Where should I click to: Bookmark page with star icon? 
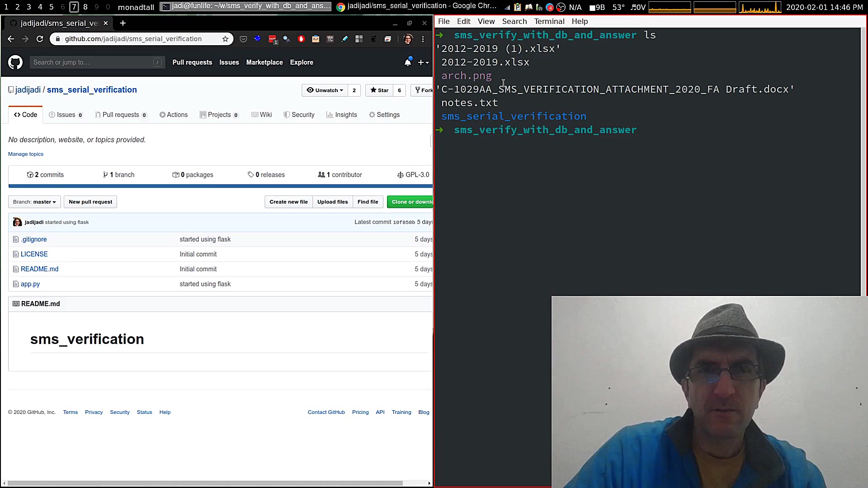225,39
